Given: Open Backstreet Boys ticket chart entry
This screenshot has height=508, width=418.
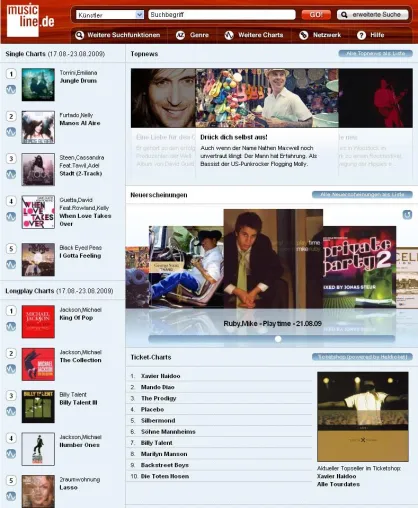Looking at the screenshot, I should tap(165, 465).
